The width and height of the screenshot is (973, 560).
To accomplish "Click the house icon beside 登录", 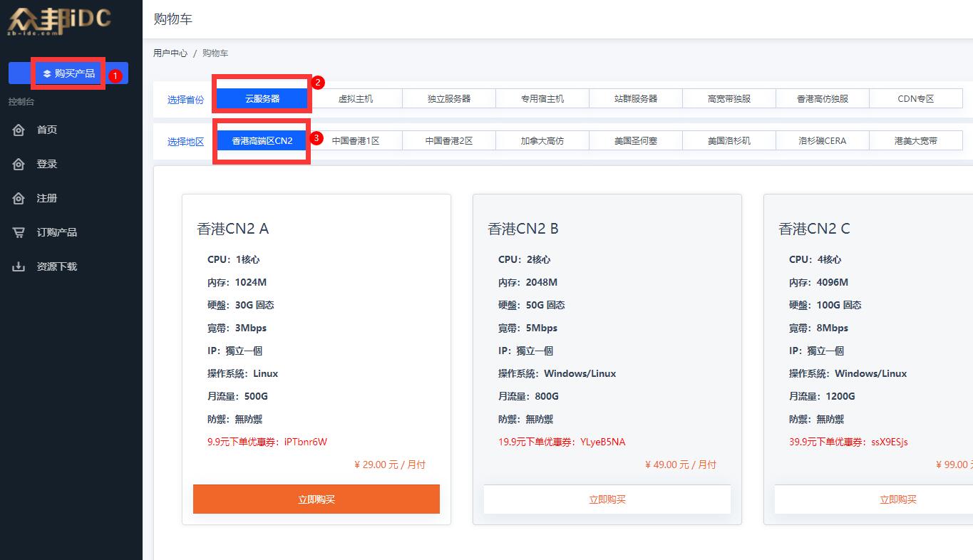I will pyautogui.click(x=19, y=164).
